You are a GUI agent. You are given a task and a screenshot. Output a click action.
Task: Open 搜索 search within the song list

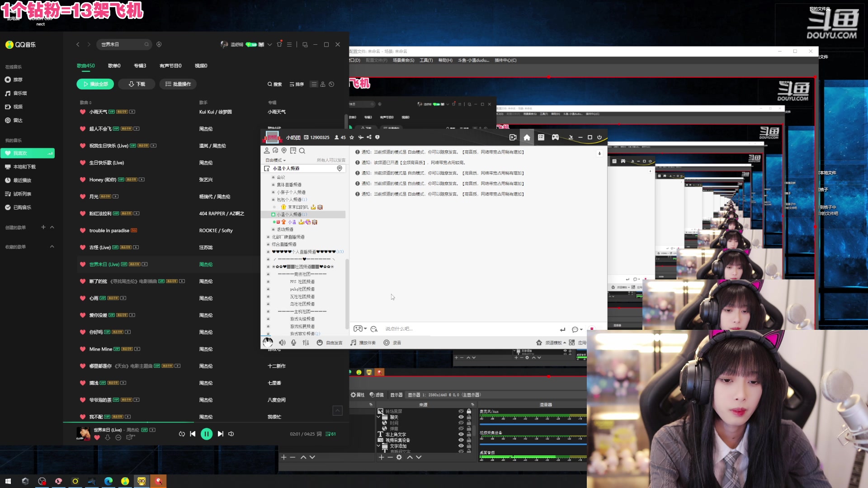click(x=274, y=84)
